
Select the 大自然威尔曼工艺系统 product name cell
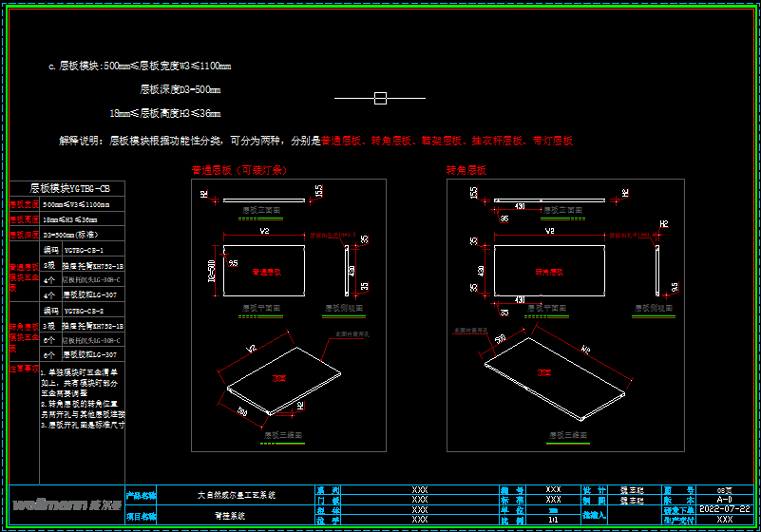click(x=236, y=495)
